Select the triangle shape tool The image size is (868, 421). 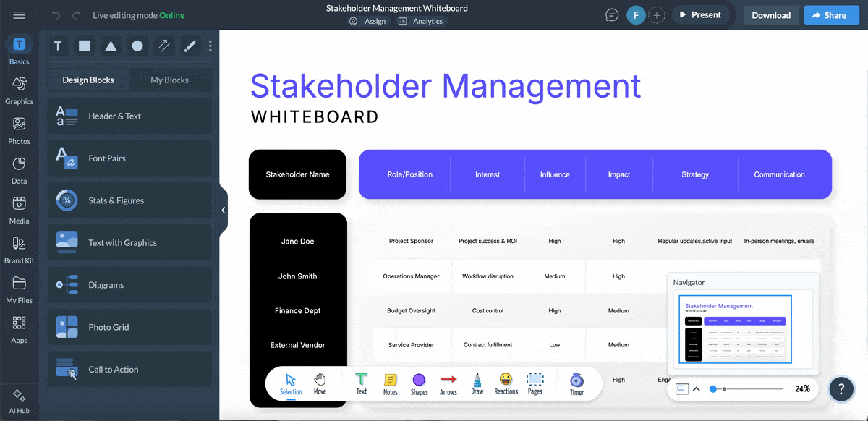click(110, 46)
